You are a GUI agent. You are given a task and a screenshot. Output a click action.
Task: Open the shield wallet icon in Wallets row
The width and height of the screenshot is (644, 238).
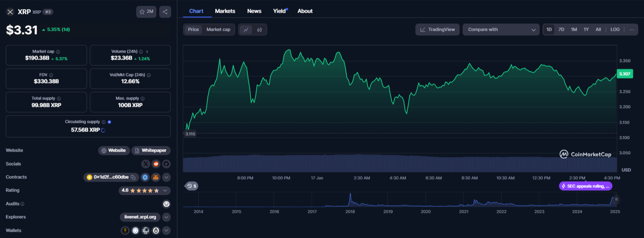135,231
